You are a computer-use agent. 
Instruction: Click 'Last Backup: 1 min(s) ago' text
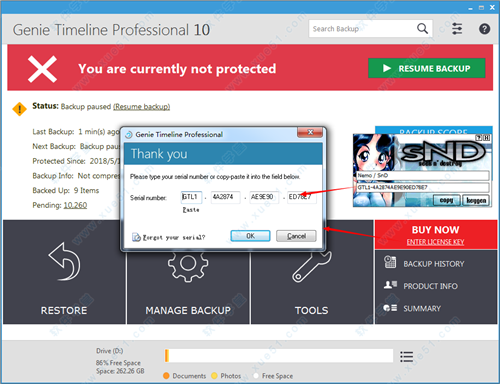[76, 132]
